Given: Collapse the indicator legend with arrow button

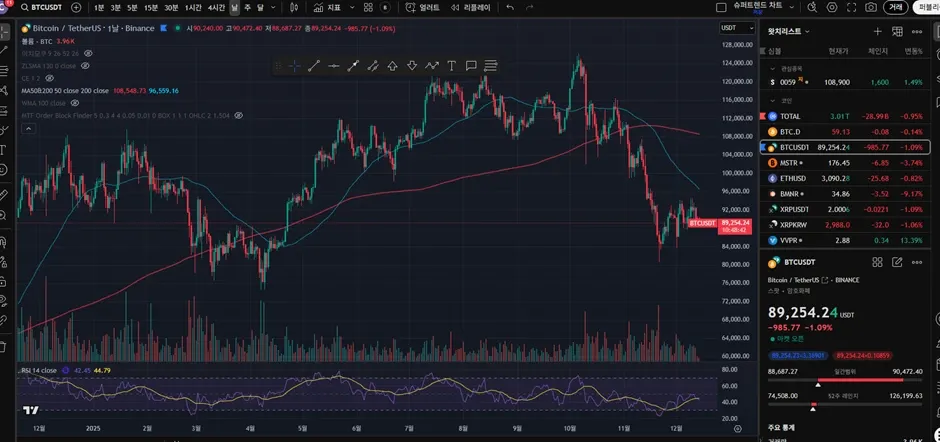Looking at the screenshot, I should (28, 128).
